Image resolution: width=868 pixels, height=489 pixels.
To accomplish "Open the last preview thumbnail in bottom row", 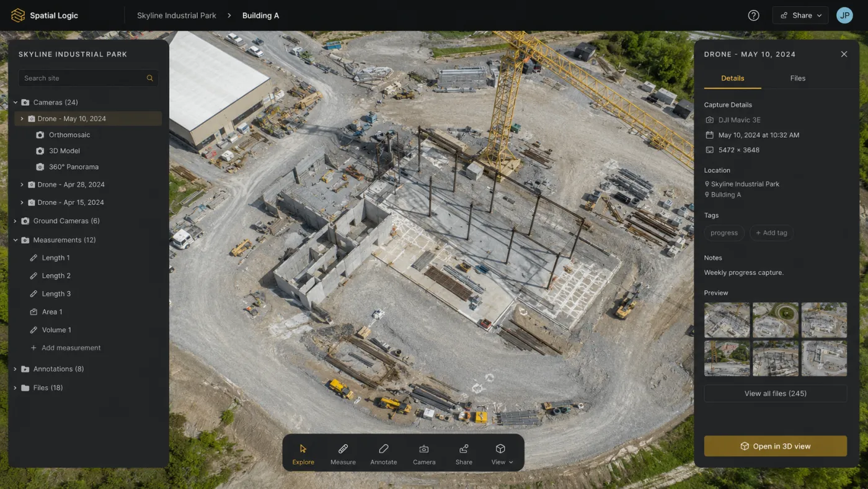I will coord(824,358).
